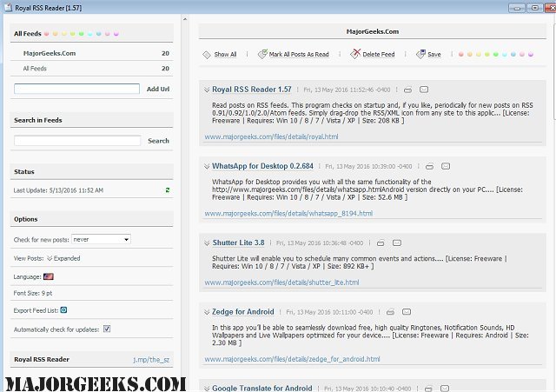The image size is (556, 392).
Task: Click the Font Size 9 pt option
Action: 33,293
